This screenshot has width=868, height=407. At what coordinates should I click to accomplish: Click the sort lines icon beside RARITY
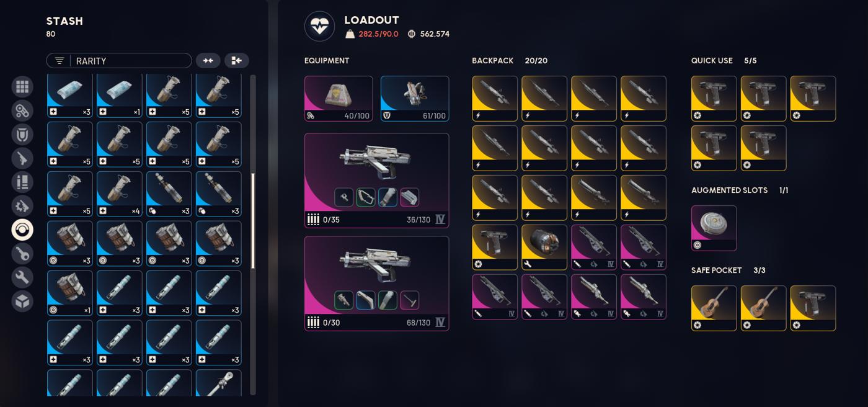coord(60,61)
